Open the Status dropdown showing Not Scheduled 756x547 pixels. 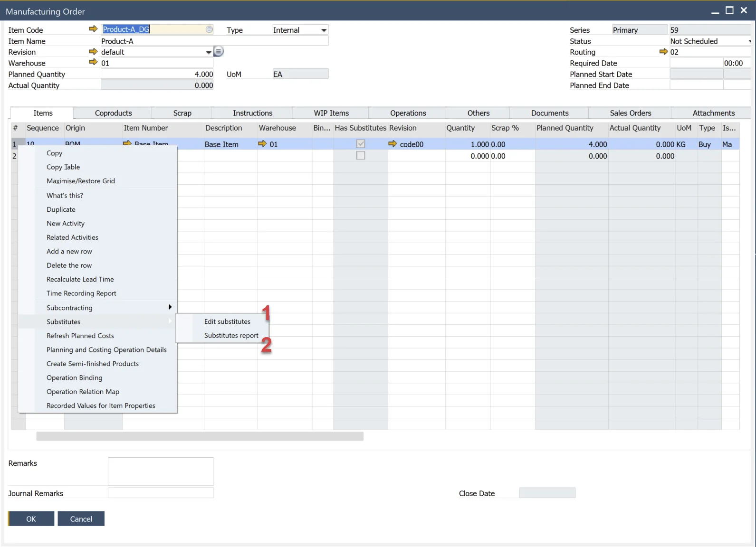tap(749, 41)
